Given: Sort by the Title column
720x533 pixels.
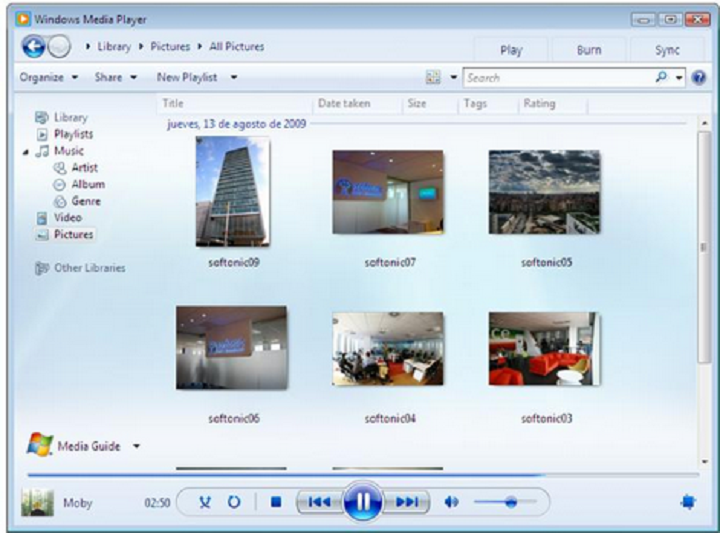Looking at the screenshot, I should point(235,103).
